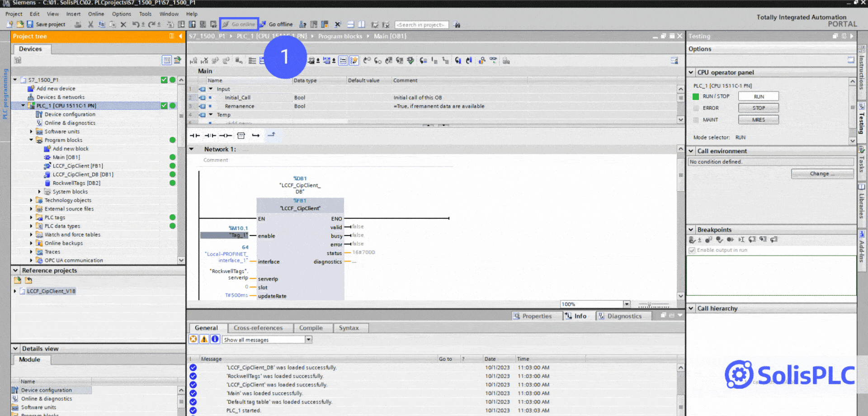Collapse the Program blocks folder
868x416 pixels.
(x=31, y=140)
